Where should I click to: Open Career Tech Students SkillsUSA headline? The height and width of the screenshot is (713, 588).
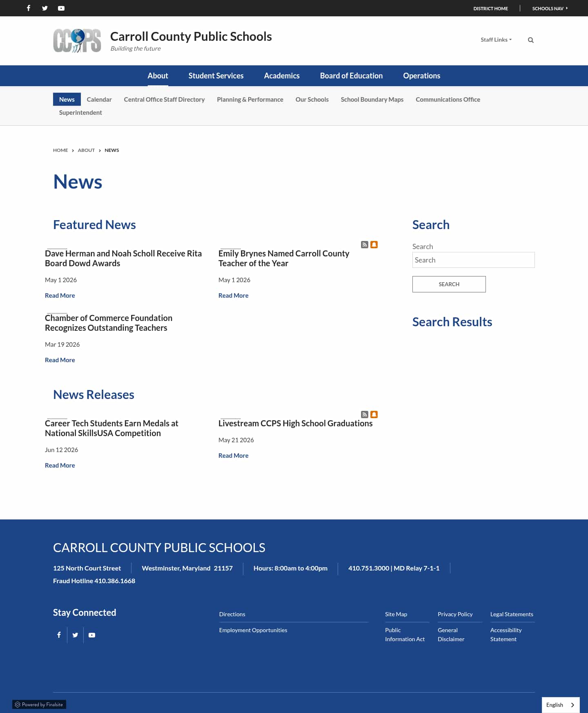pyautogui.click(x=111, y=428)
